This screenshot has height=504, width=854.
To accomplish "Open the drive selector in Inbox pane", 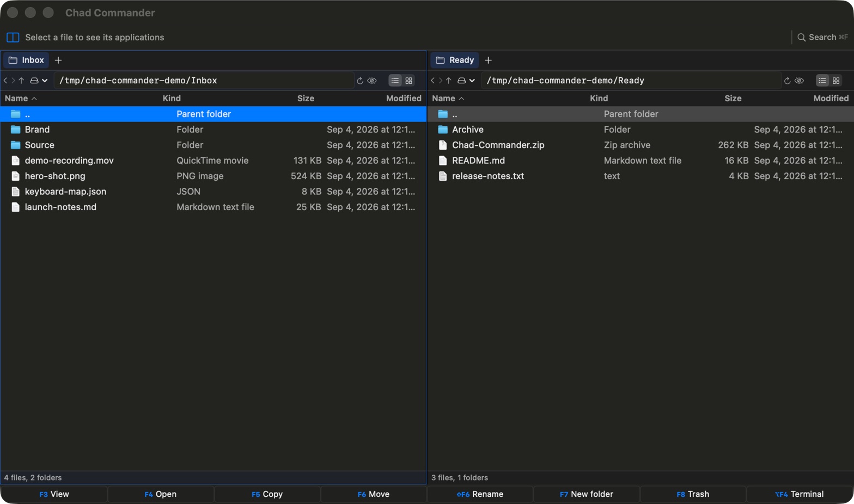I will point(39,81).
